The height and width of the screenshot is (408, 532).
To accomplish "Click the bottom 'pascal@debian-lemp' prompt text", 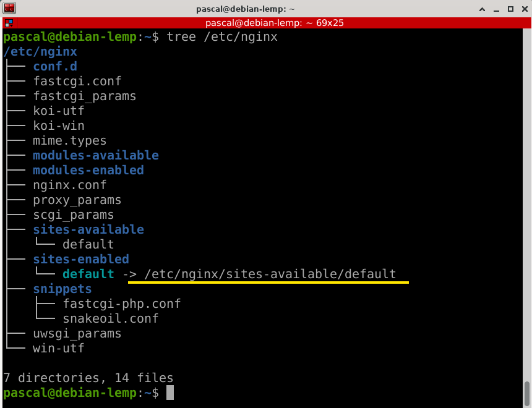I will point(70,393).
